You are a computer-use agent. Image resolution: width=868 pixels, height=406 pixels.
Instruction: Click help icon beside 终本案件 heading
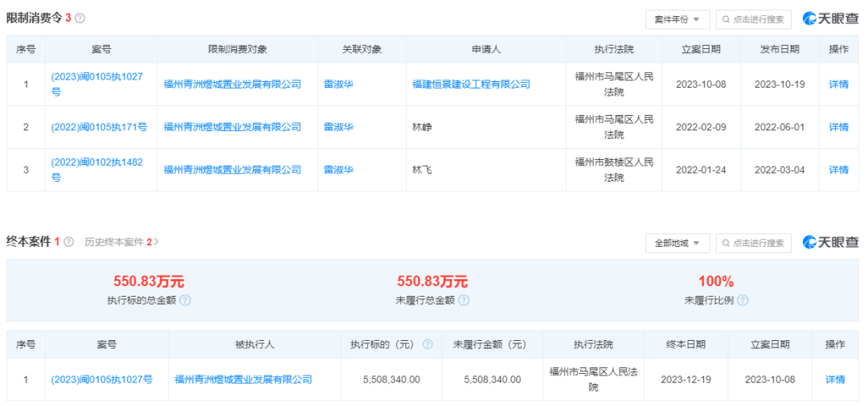tap(68, 242)
